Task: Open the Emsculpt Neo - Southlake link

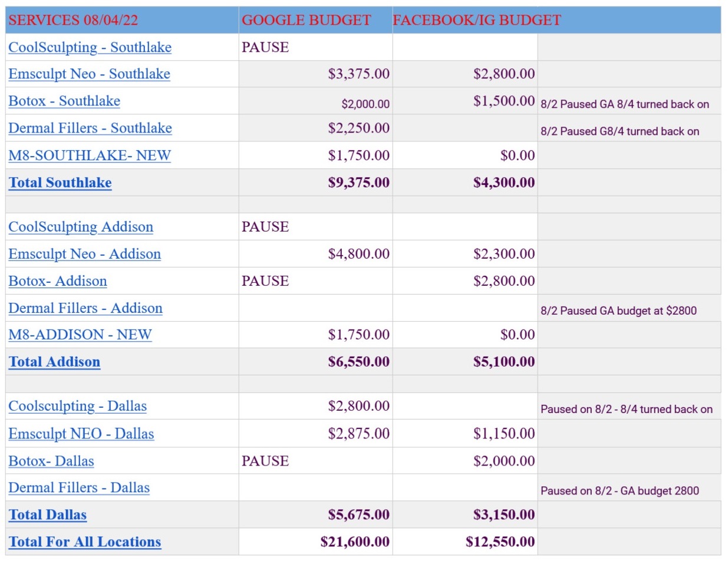Action: pyautogui.click(x=89, y=74)
